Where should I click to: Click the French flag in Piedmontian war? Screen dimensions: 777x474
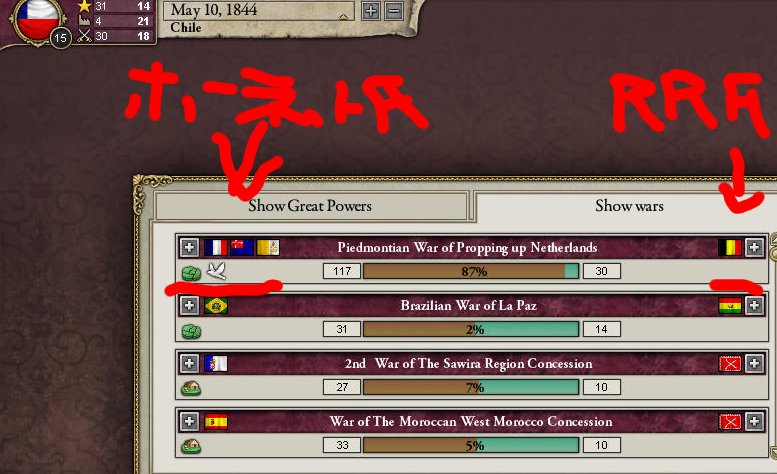pyautogui.click(x=216, y=247)
